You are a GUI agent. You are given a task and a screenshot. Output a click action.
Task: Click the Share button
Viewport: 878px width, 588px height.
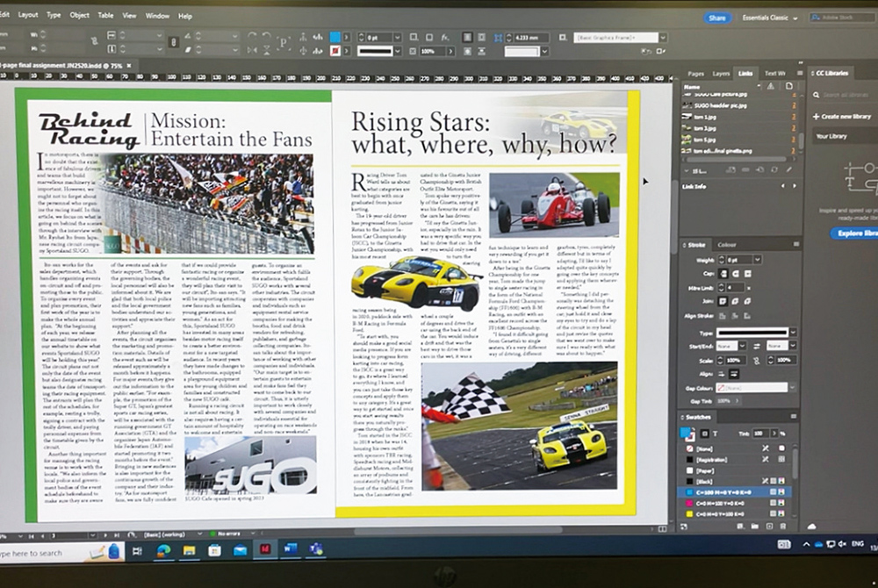[716, 18]
